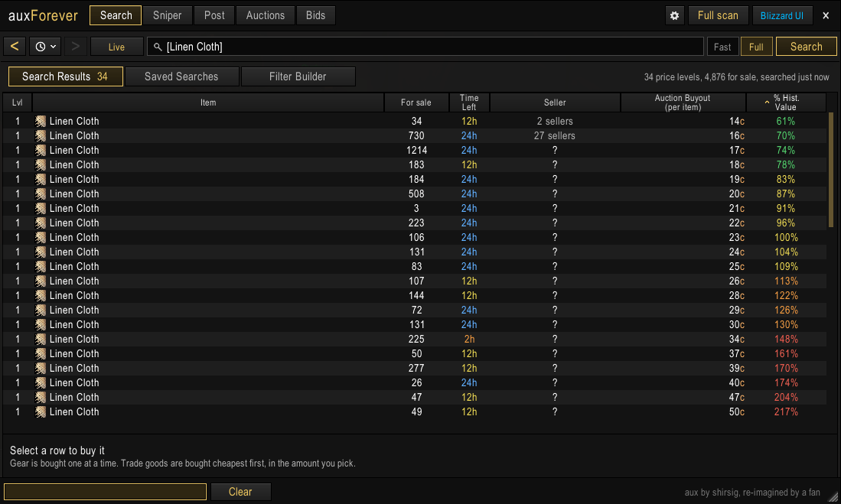Click the Linen Cloth icon at 14c
This screenshot has height=504, width=841.
click(x=41, y=121)
